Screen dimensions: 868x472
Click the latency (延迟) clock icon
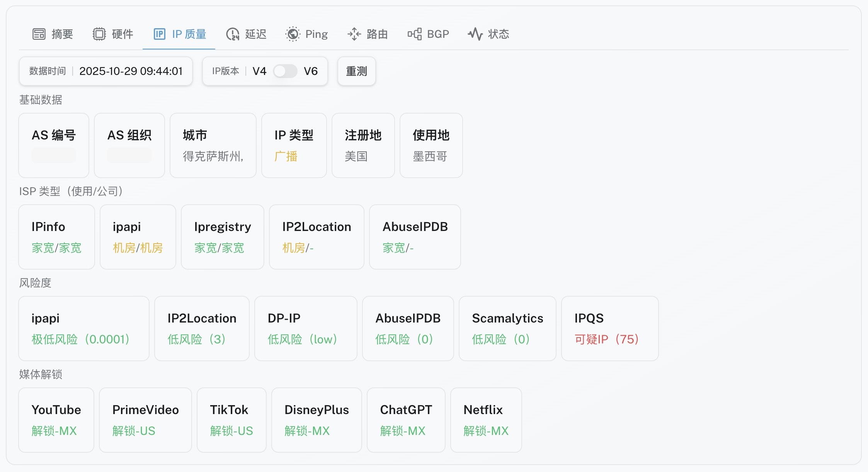(233, 34)
